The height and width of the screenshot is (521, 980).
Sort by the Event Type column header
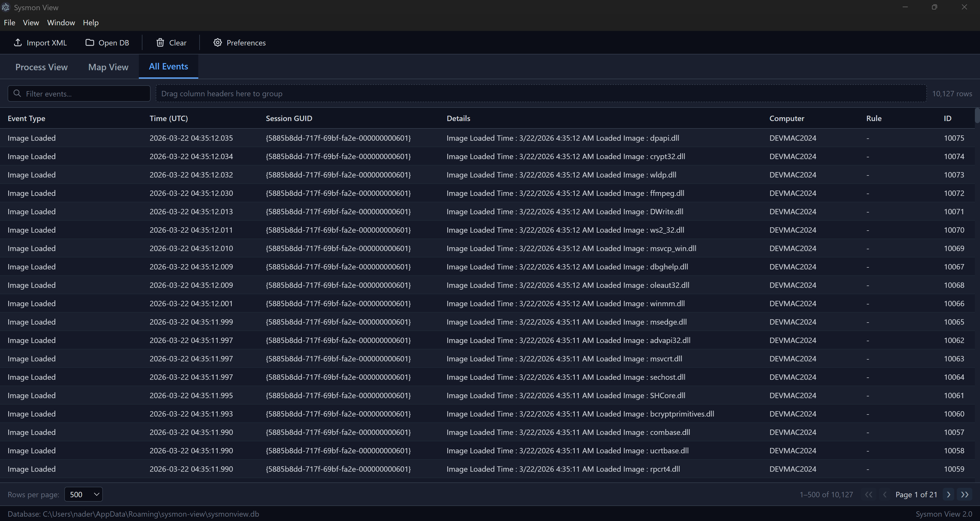(x=26, y=119)
